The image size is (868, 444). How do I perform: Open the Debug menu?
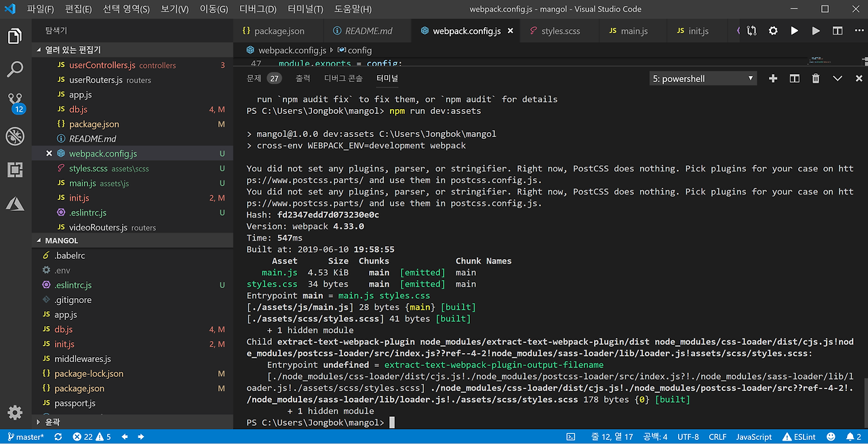pos(258,9)
